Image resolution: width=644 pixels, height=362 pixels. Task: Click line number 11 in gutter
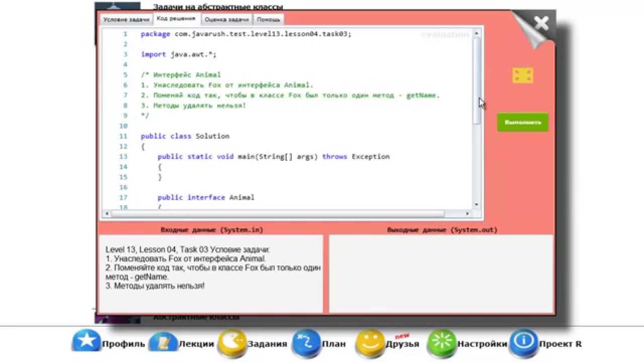[x=124, y=136]
